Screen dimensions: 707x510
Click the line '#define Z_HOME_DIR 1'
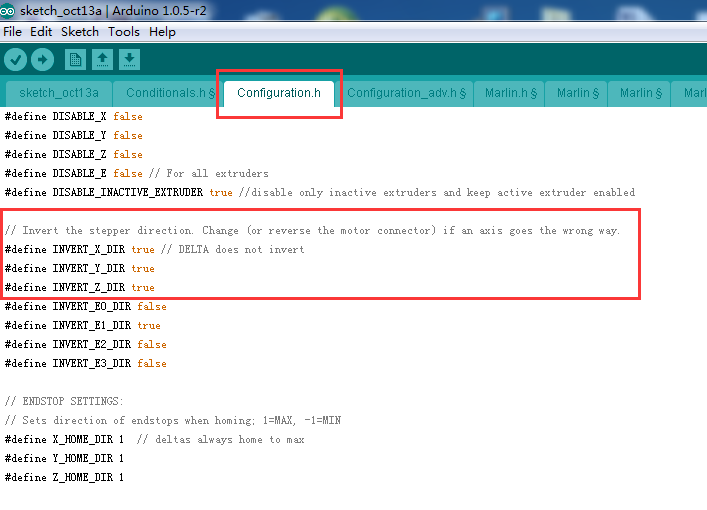click(64, 478)
